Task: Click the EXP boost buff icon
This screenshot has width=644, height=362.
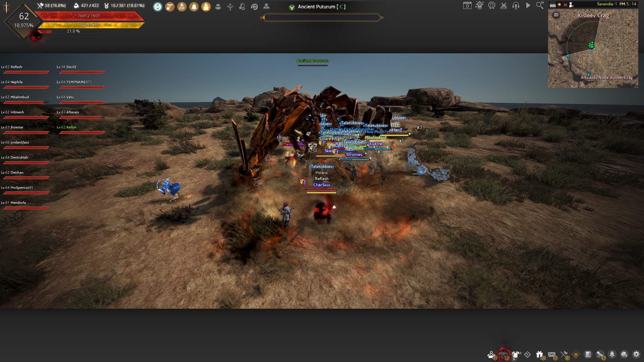Action: 182,6
